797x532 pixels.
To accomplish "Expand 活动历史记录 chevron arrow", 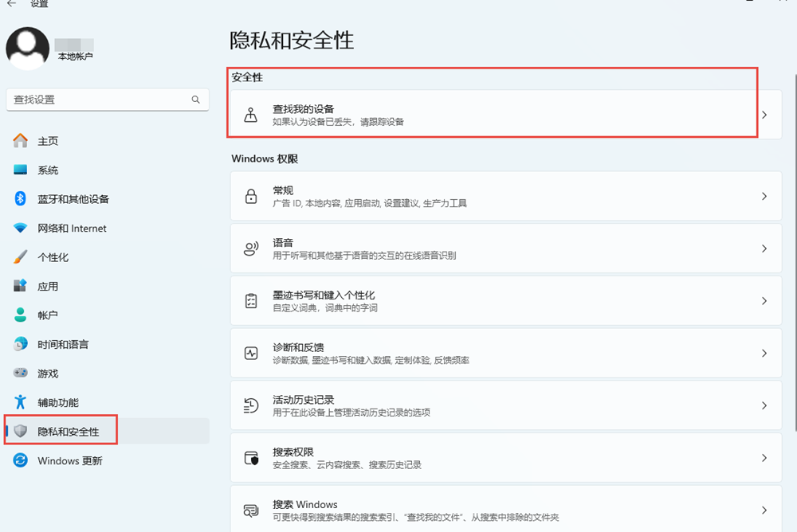I will point(764,405).
